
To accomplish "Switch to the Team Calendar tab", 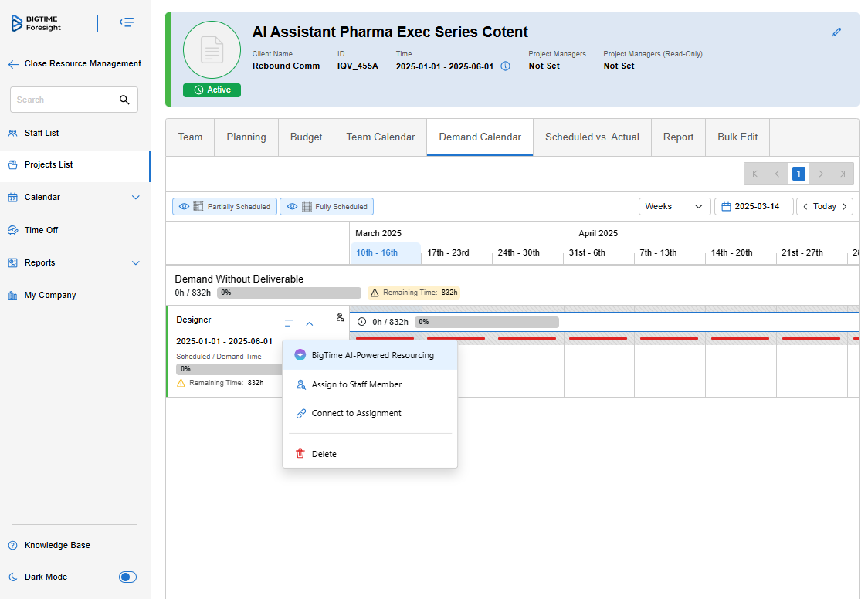I will [x=380, y=137].
